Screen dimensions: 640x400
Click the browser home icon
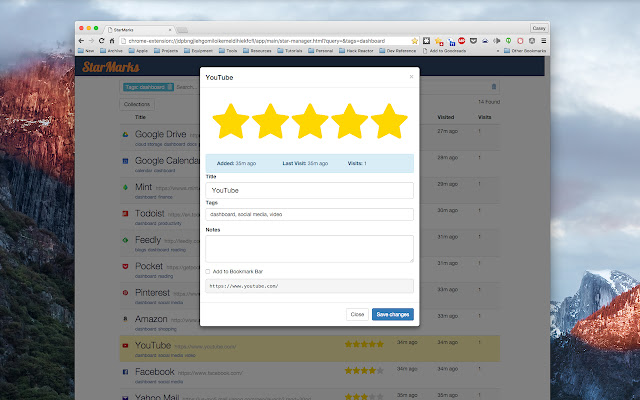click(112, 41)
